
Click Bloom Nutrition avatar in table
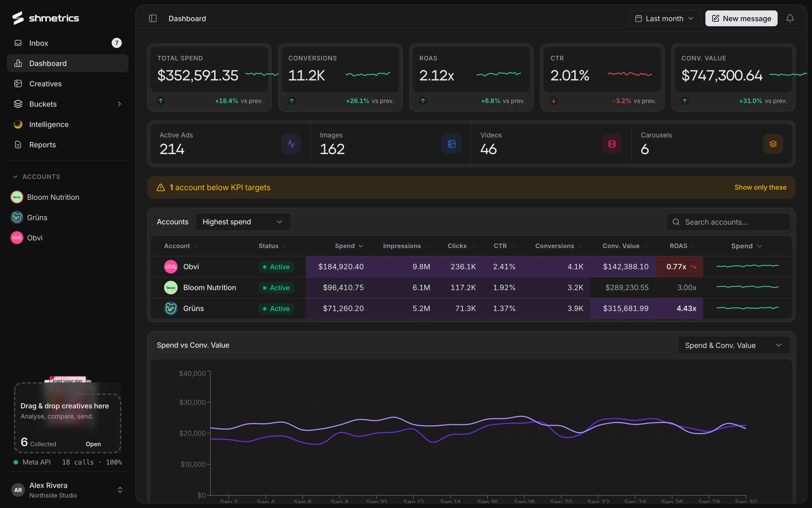pos(171,288)
